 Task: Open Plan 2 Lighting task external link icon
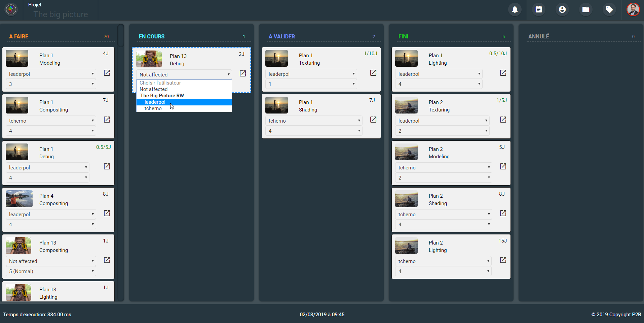click(503, 260)
